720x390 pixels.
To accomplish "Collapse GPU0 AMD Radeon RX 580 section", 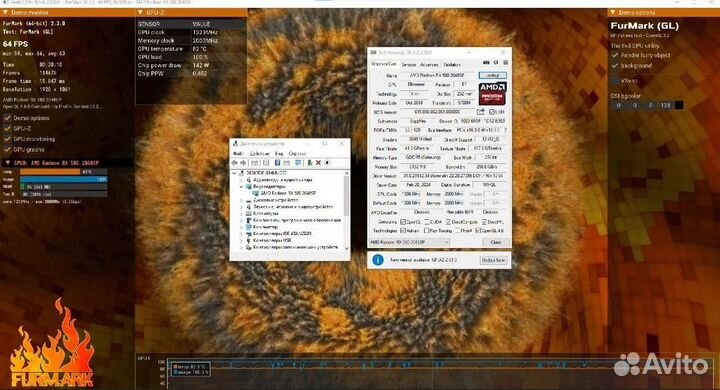I will [7, 163].
